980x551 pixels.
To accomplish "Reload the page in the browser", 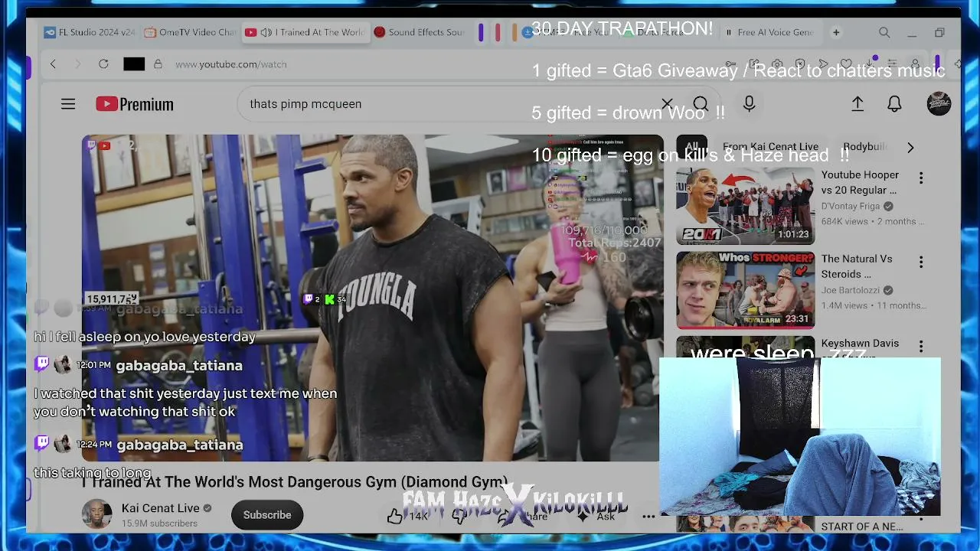I will point(103,64).
